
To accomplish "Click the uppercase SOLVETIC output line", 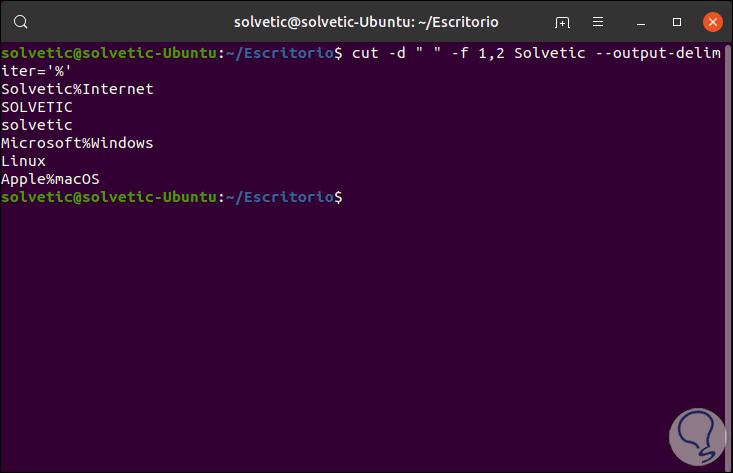I will click(x=37, y=107).
